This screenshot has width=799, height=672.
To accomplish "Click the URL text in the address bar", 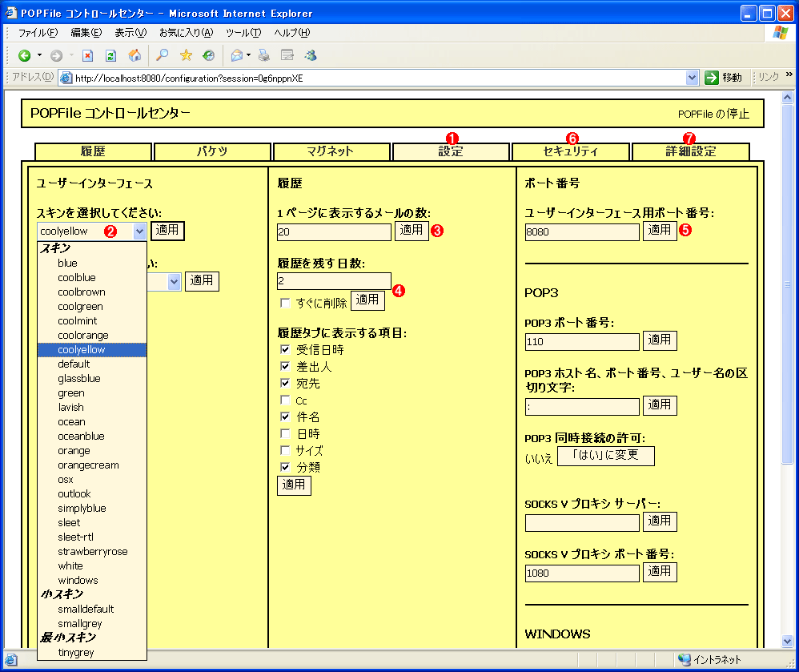I will pyautogui.click(x=189, y=78).
